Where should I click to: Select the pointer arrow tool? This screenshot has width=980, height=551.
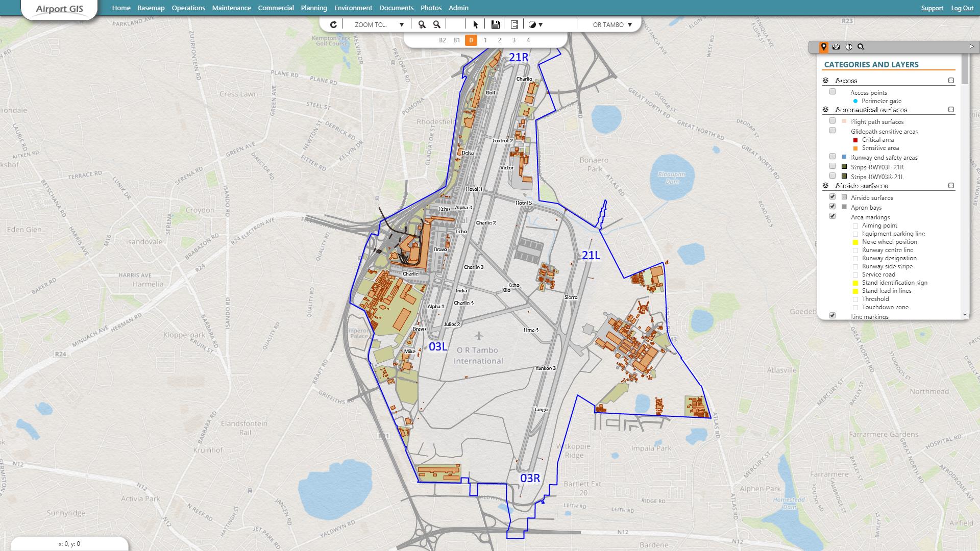(476, 24)
